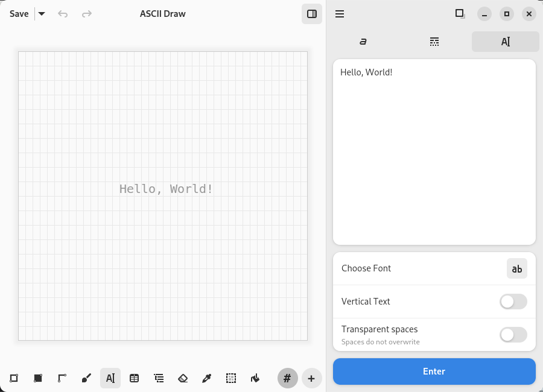The height and width of the screenshot is (392, 543).
Task: Enable the Vertical Text switch
Action: pos(513,302)
